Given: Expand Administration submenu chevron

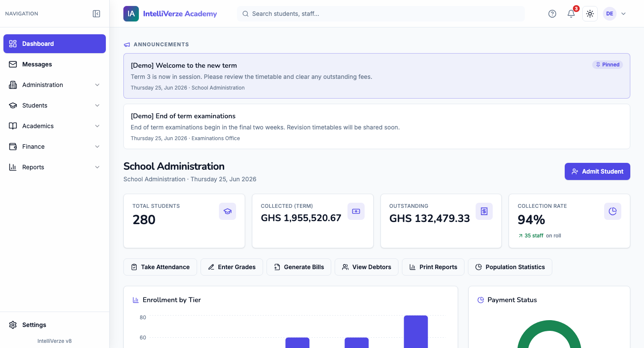Looking at the screenshot, I should [97, 85].
